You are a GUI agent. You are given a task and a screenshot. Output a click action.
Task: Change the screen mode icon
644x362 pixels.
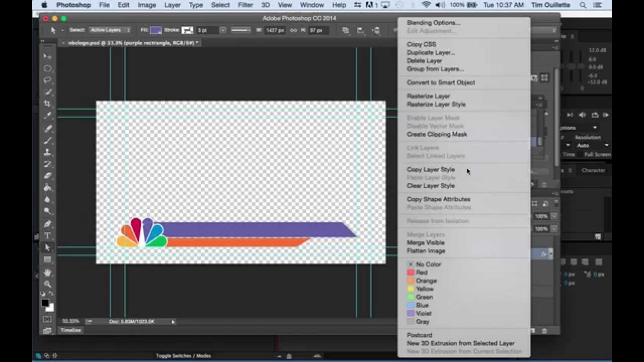pos(48,330)
